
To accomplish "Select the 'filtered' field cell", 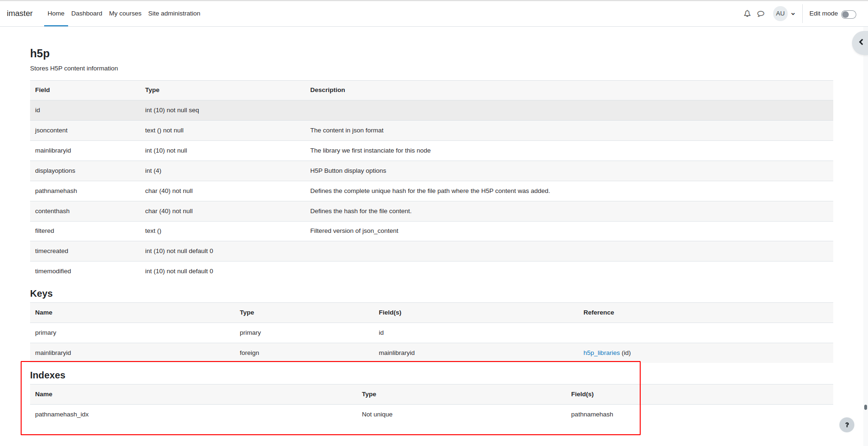I will tap(45, 231).
